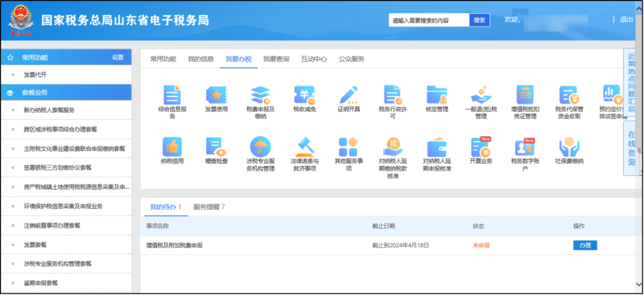Open 房产税城镇土地使用税税源信息采集 item
Screen dimensions: 644x295
click(x=77, y=187)
